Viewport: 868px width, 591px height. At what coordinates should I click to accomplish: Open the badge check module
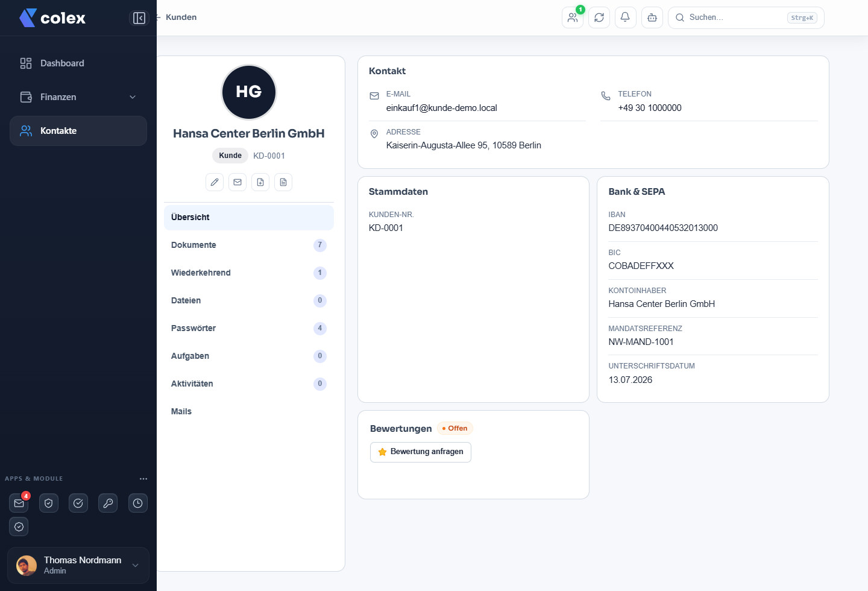click(19, 526)
